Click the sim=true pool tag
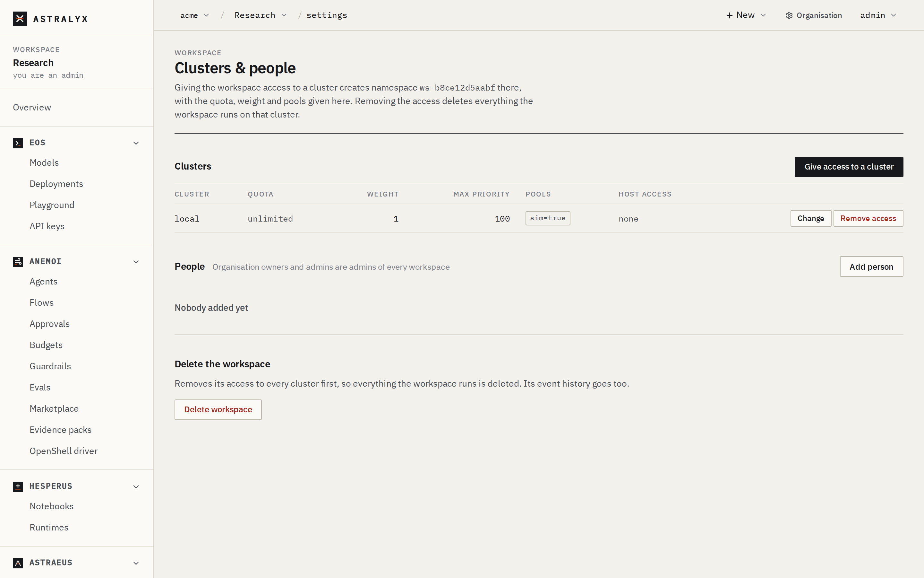Screen dimensions: 924x578 tap(548, 218)
